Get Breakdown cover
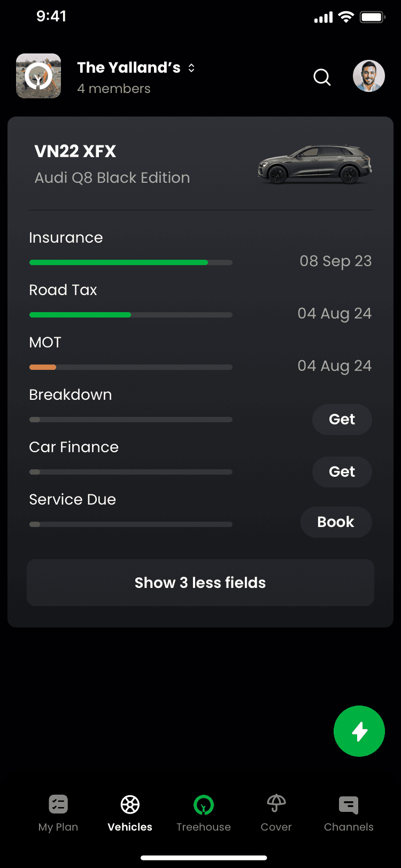The height and width of the screenshot is (868, 401). pos(342,419)
